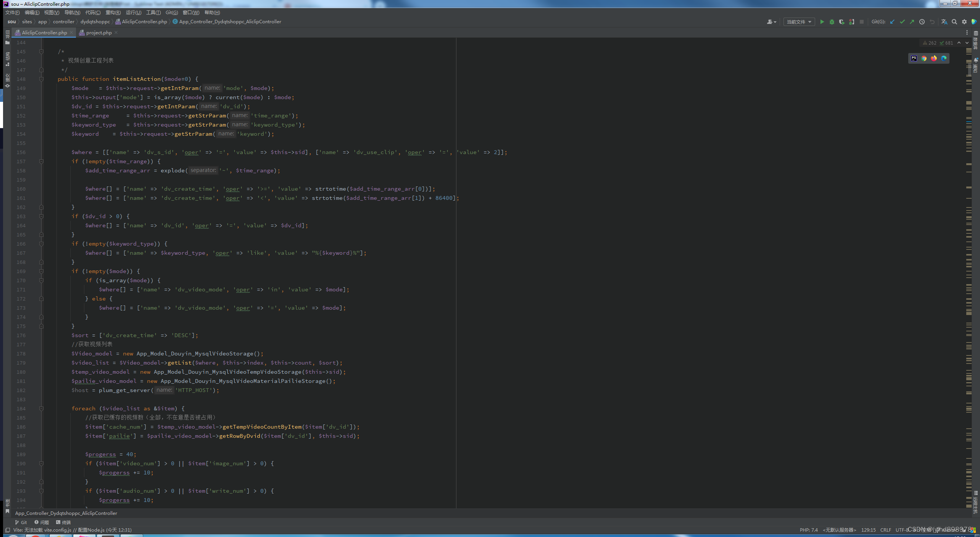This screenshot has height=537, width=980.
Task: Open the 帮助(H) menu
Action: tap(212, 13)
